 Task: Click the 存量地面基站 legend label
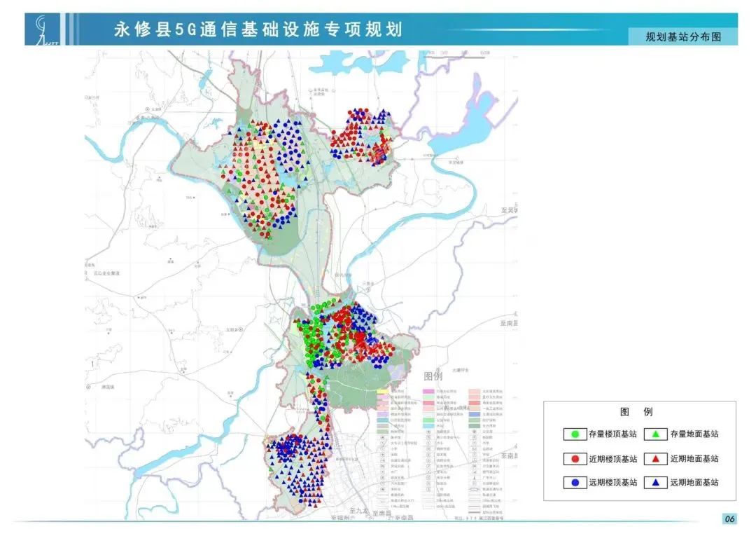pos(694,434)
